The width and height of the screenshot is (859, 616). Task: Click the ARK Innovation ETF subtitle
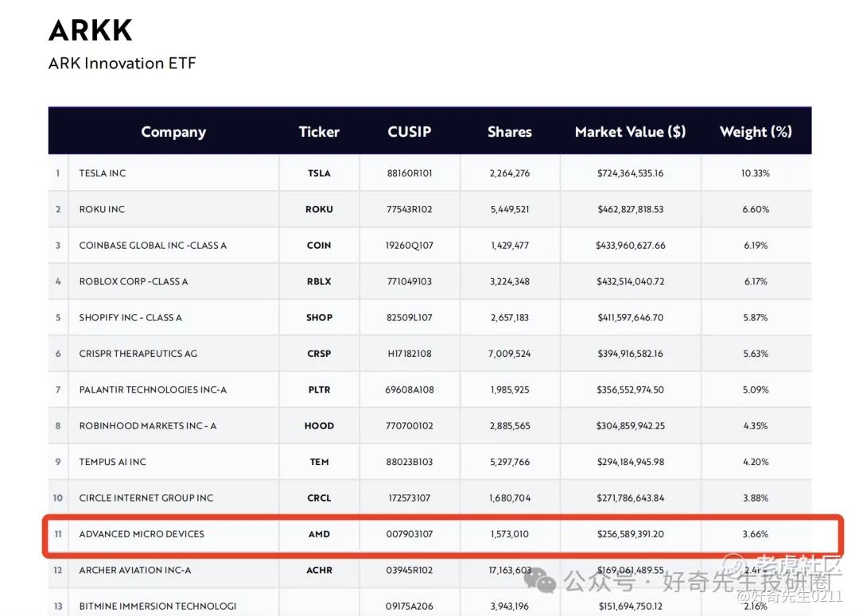click(x=122, y=64)
